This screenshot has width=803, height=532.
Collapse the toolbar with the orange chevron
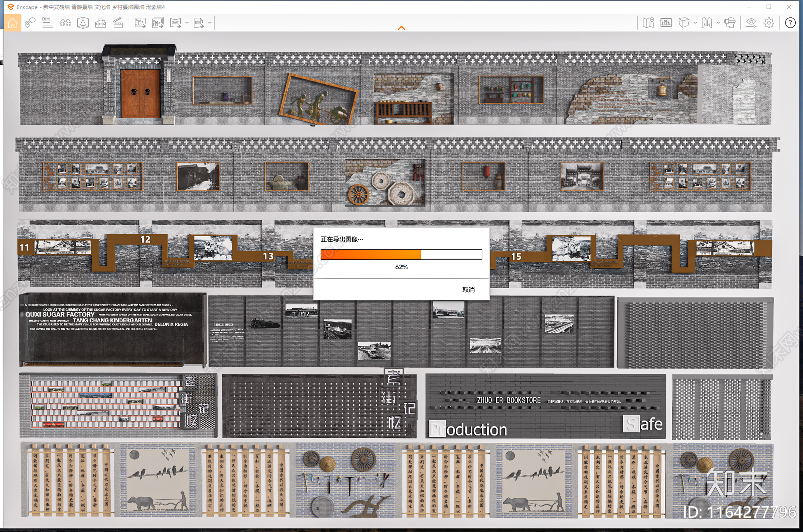[x=401, y=28]
